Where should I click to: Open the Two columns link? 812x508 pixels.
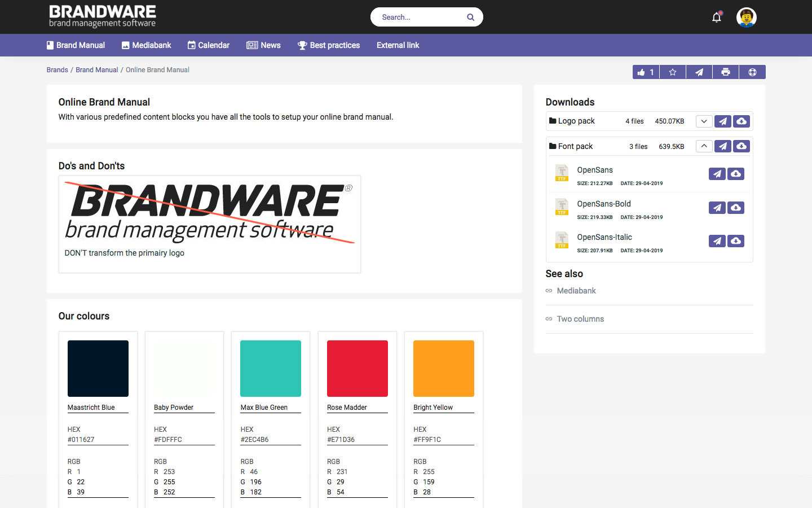[x=580, y=319]
